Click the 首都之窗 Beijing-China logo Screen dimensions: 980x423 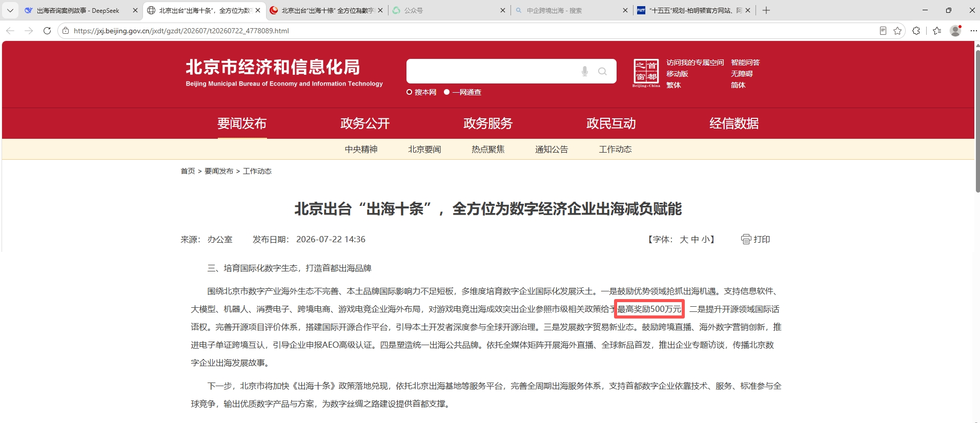646,73
